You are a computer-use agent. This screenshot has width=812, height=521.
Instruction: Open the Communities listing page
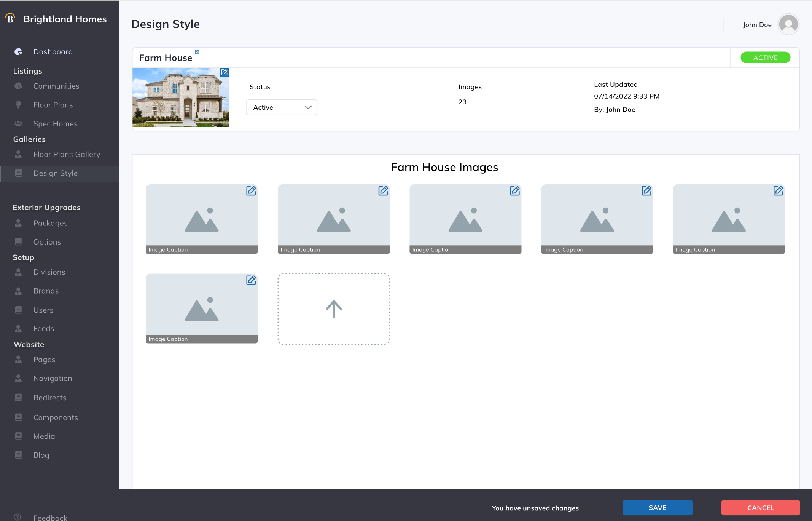click(x=56, y=86)
